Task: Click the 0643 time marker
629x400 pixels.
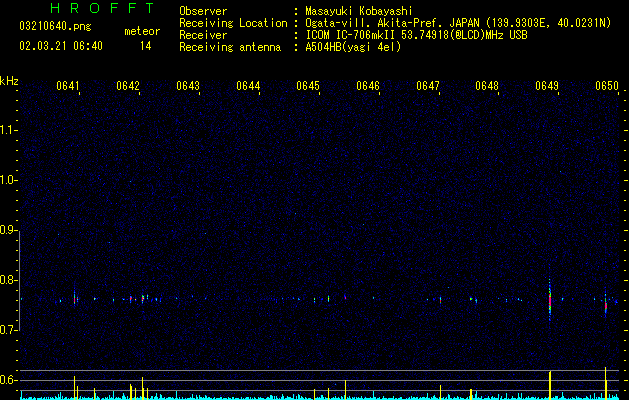Action: point(188,86)
